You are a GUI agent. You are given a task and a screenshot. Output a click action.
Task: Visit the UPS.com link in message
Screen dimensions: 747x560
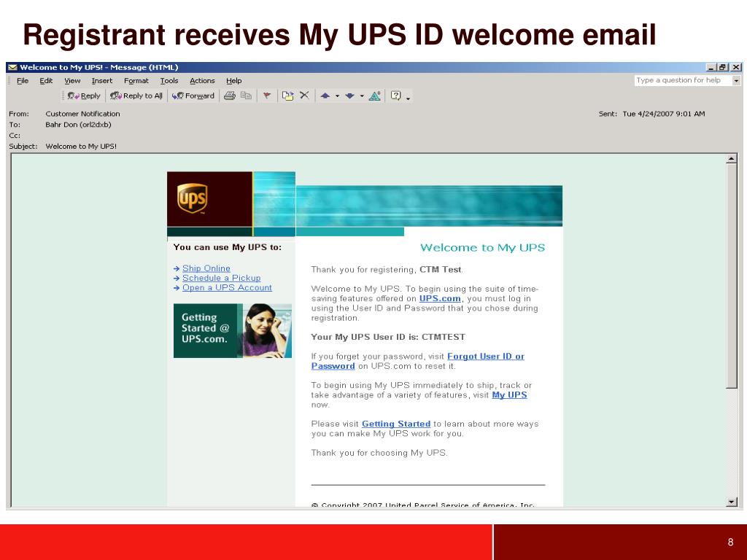440,298
